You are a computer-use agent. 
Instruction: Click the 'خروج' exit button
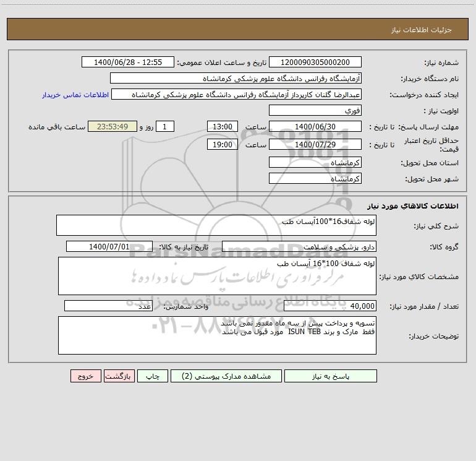[85, 376]
